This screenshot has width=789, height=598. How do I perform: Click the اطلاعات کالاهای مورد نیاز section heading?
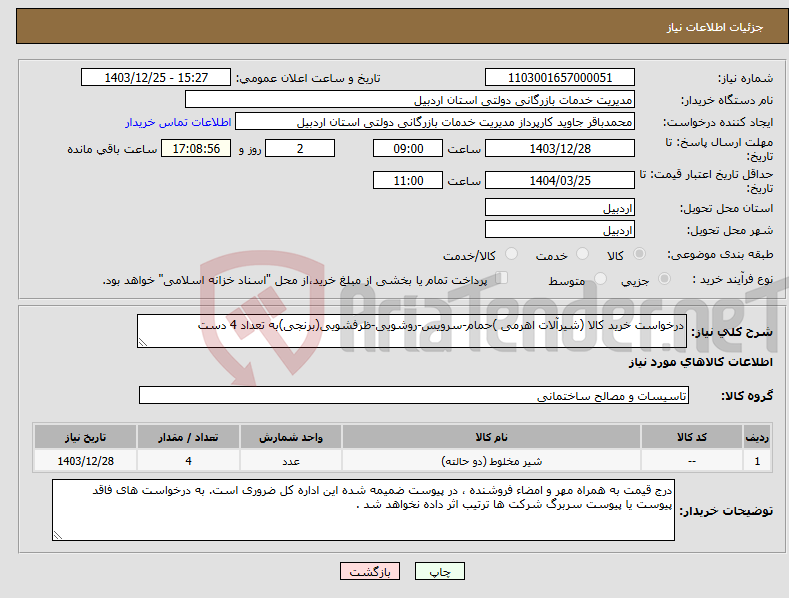(700, 362)
